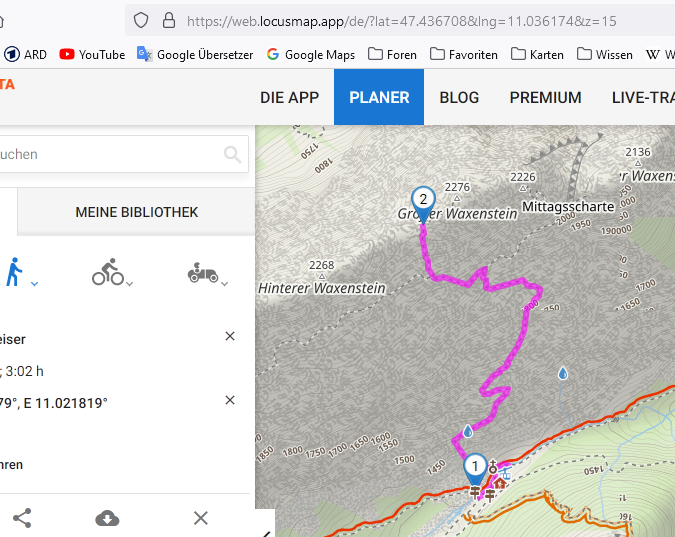Click the cable car station map icon
The image size is (675, 537).
pos(507,472)
